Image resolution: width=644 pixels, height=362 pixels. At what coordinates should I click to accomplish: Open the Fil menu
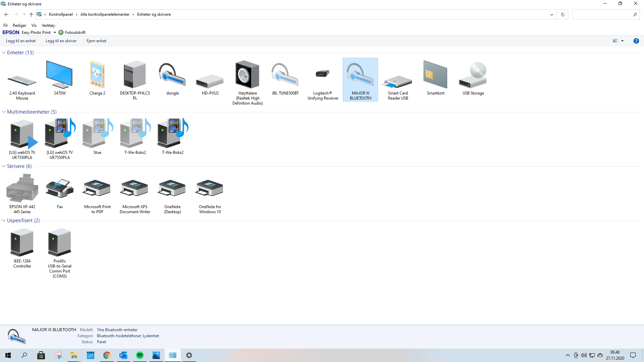[5, 25]
